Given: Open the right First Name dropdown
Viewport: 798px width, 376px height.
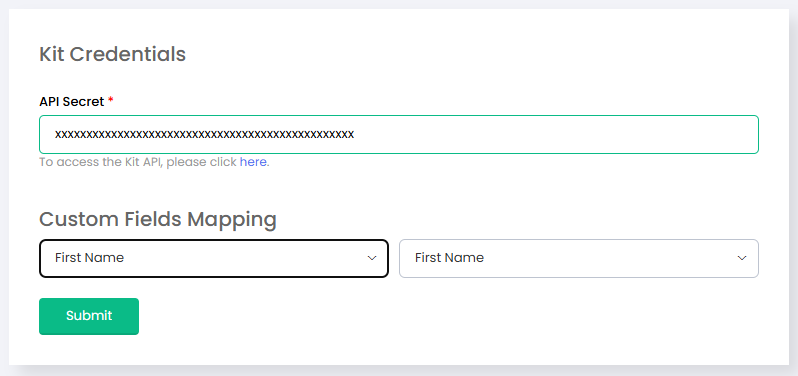Looking at the screenshot, I should pos(579,258).
